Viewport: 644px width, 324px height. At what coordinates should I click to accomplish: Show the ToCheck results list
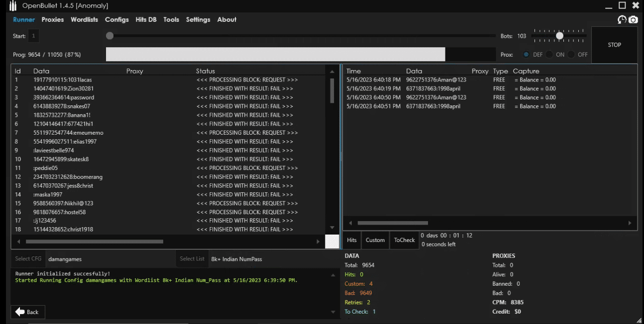click(x=404, y=240)
